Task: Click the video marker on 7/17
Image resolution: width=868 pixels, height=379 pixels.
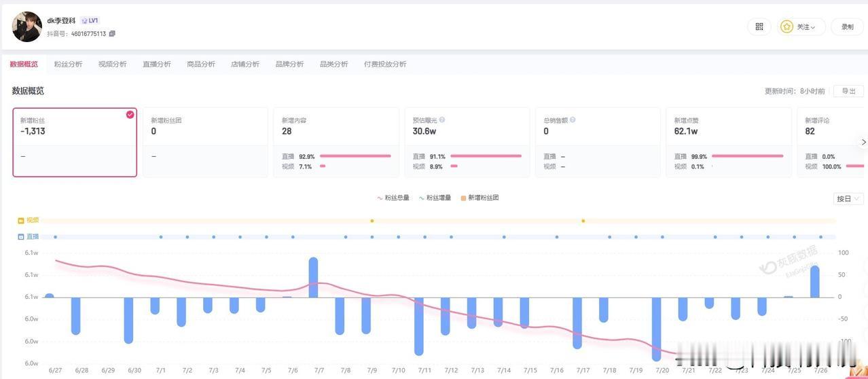Action: (583, 221)
